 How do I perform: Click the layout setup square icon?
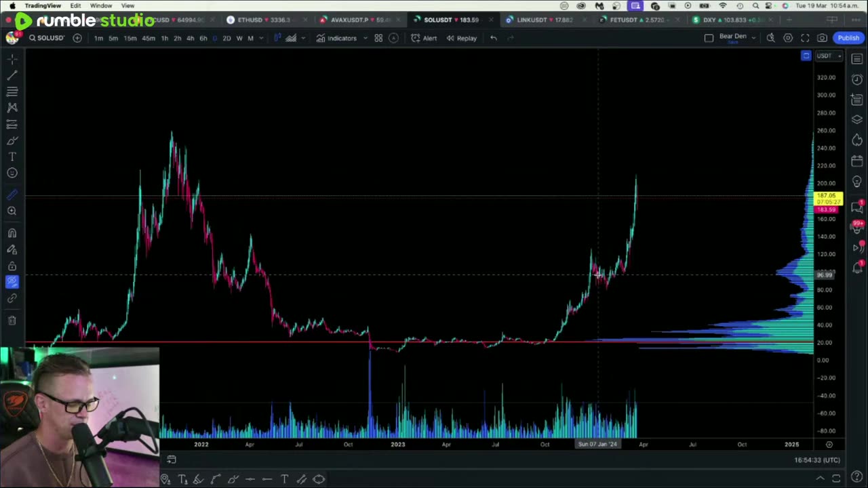click(x=709, y=38)
